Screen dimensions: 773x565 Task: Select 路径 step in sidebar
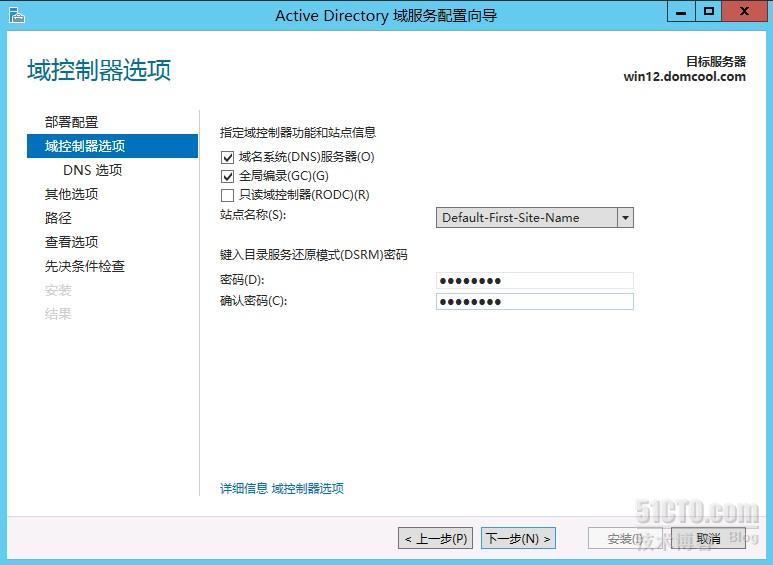[58, 218]
